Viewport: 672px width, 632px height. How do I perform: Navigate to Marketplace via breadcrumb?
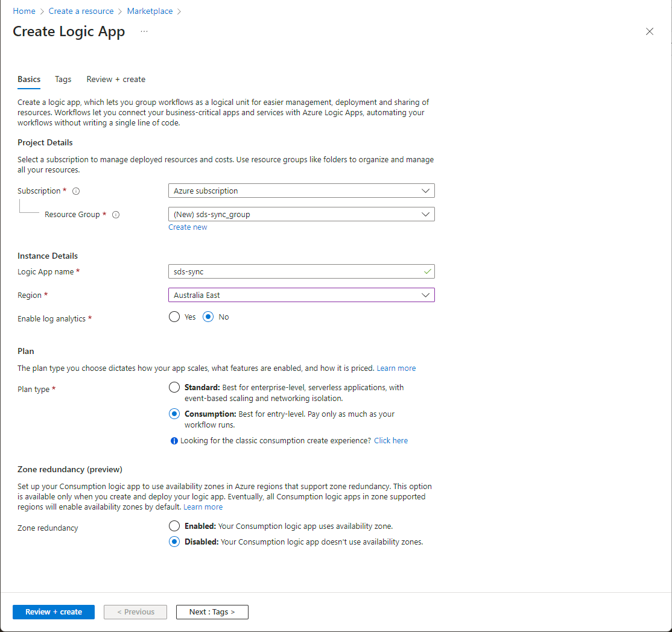[150, 11]
